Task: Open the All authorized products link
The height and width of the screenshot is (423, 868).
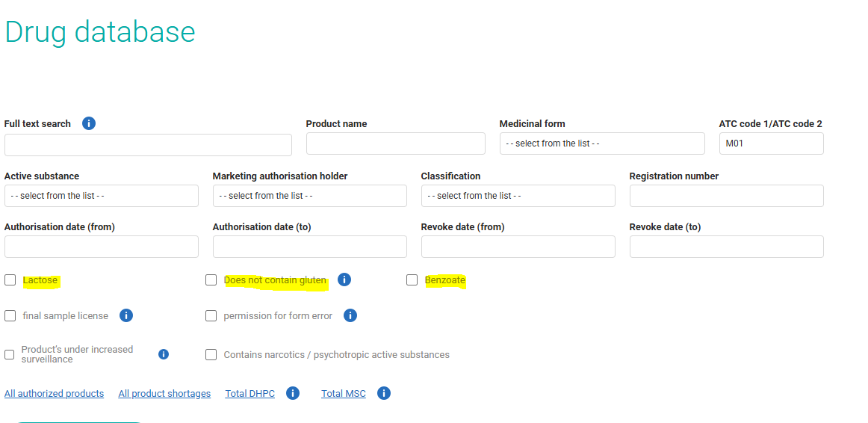Action: (x=54, y=394)
